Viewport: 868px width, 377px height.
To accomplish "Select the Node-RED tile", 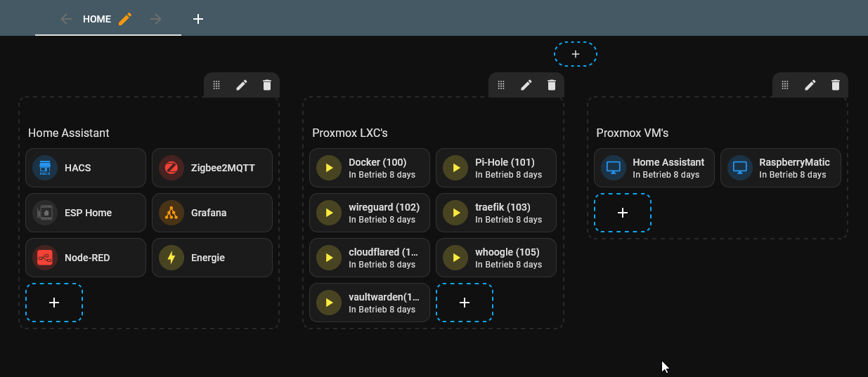I will [86, 258].
